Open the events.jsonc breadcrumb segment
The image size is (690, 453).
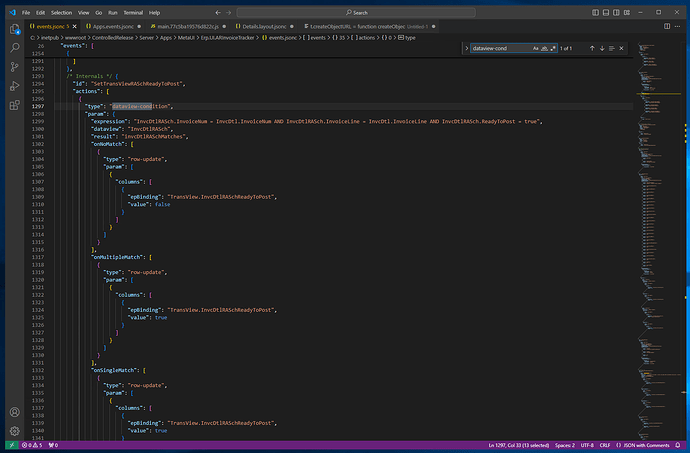pos(279,38)
